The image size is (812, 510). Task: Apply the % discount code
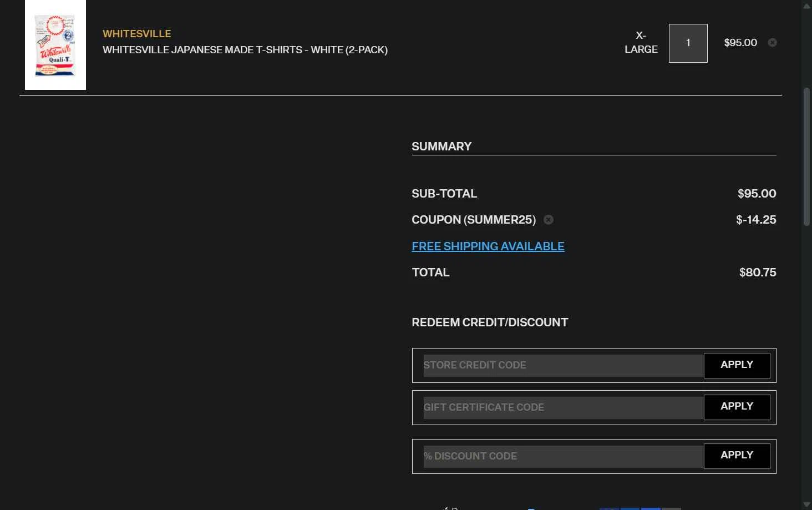[737, 456]
